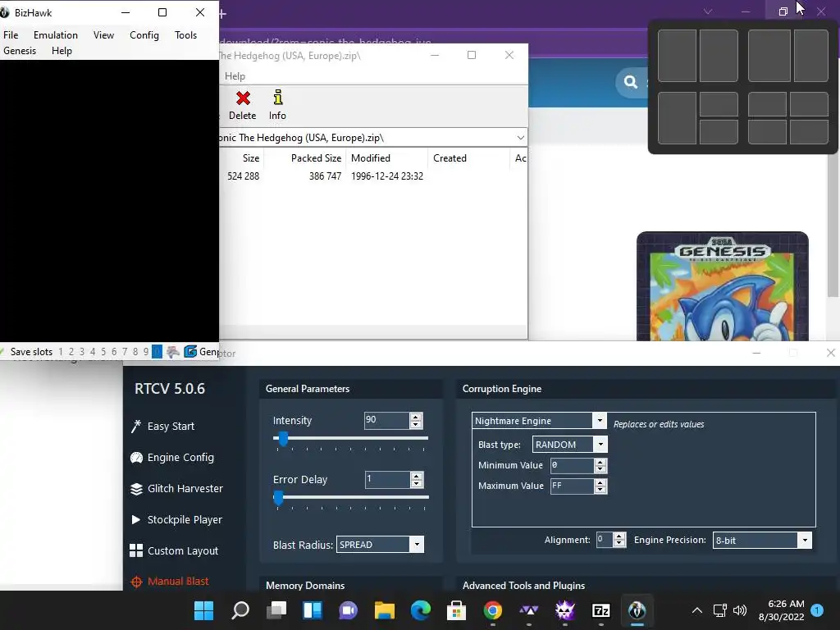Open File Explorer from the taskbar
Screen dimensions: 840x630
(384, 610)
